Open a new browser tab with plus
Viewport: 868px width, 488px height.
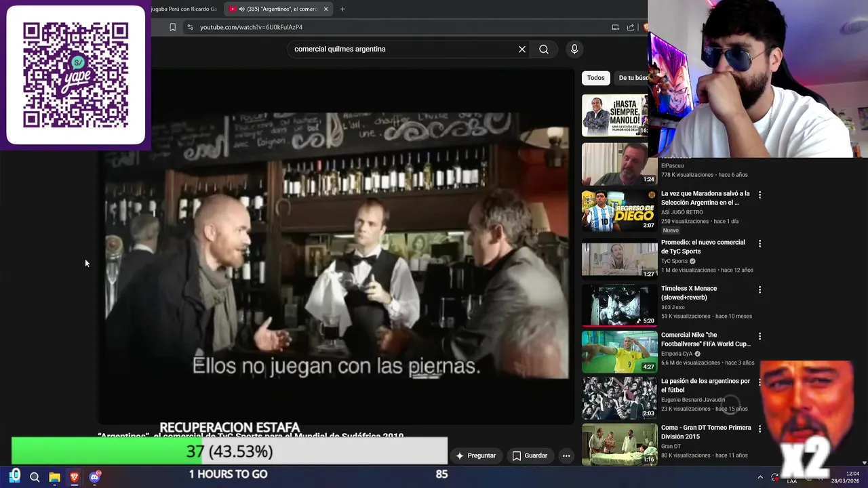[342, 9]
